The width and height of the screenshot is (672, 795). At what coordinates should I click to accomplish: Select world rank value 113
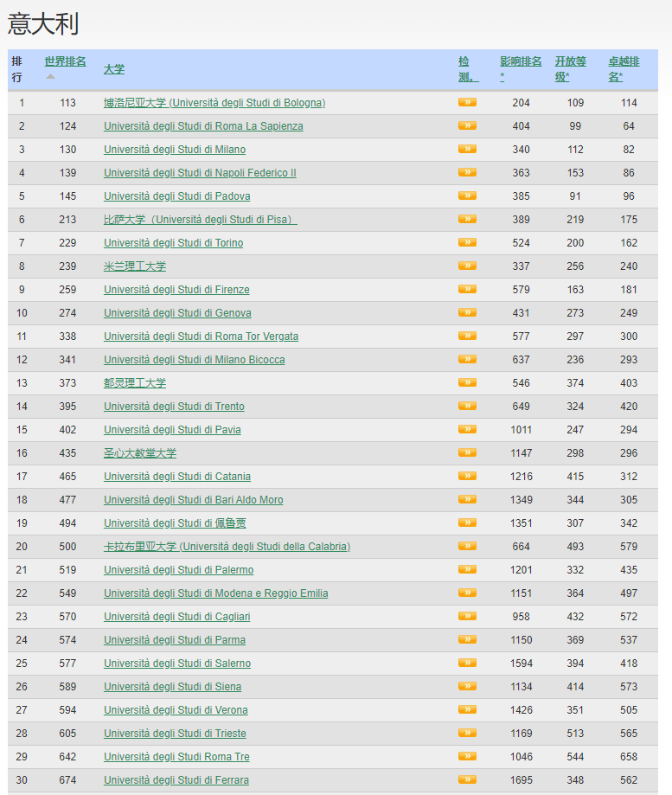tap(67, 103)
